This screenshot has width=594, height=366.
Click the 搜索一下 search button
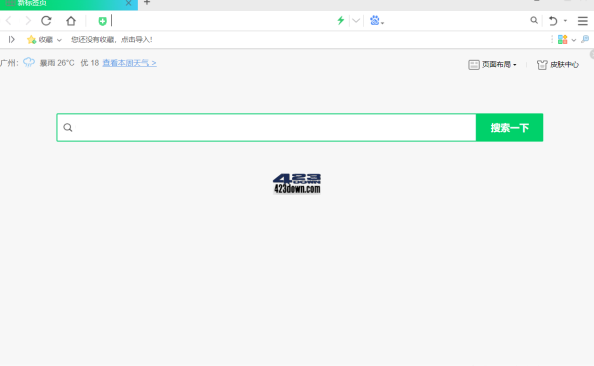(x=510, y=127)
